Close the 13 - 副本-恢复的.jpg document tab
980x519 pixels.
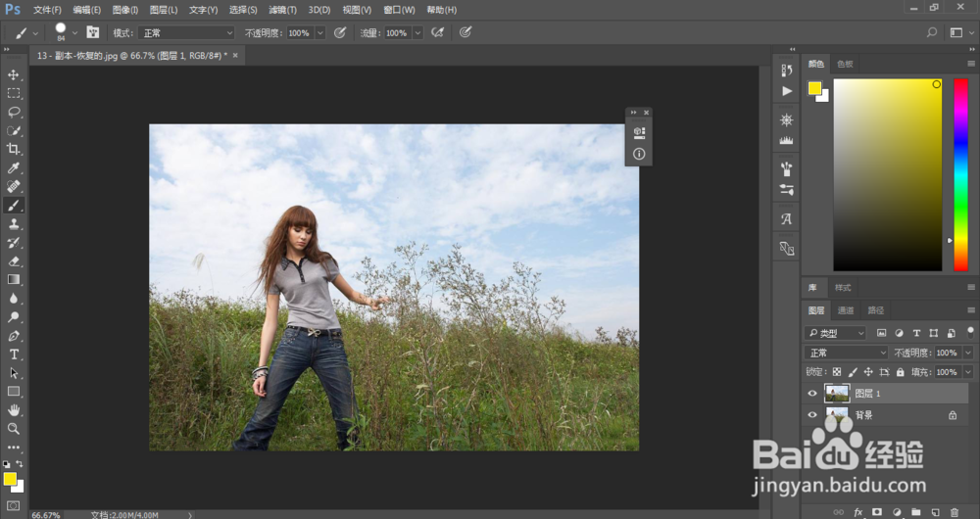click(x=235, y=56)
